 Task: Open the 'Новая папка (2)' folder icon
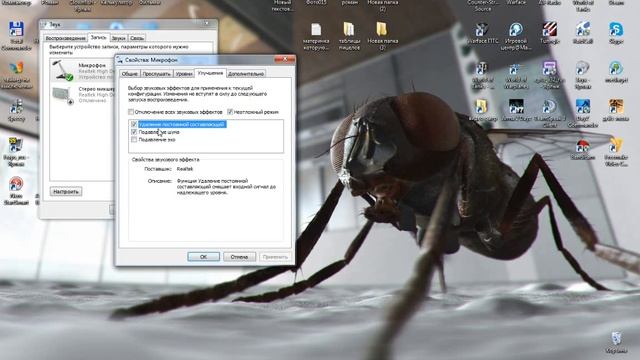382,29
